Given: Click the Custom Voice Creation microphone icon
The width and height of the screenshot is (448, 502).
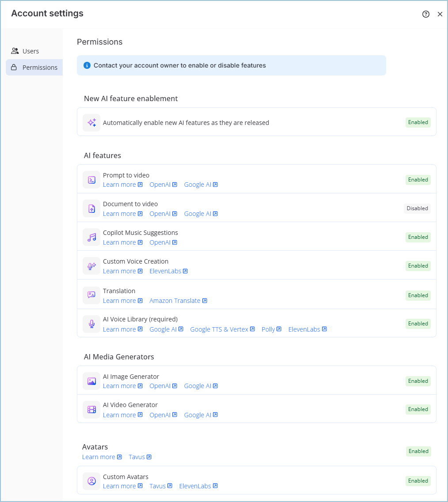Looking at the screenshot, I should coord(91,266).
